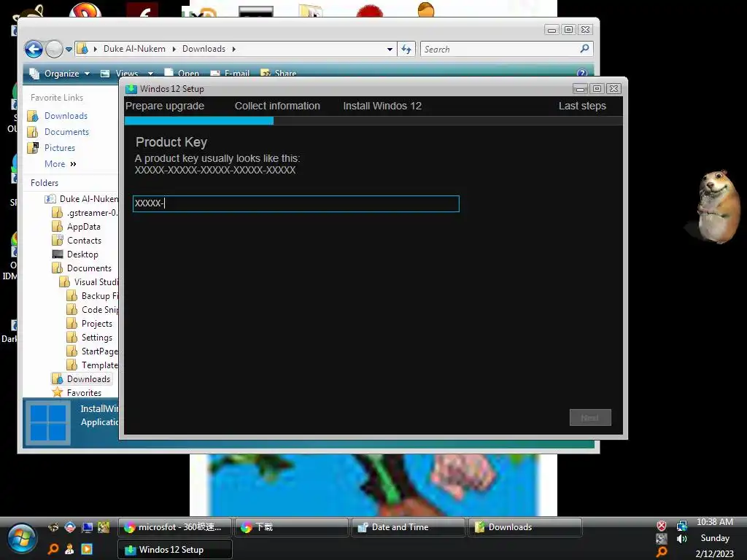The height and width of the screenshot is (560, 747).
Task: Click the Views toolbar icon
Action: click(x=105, y=74)
